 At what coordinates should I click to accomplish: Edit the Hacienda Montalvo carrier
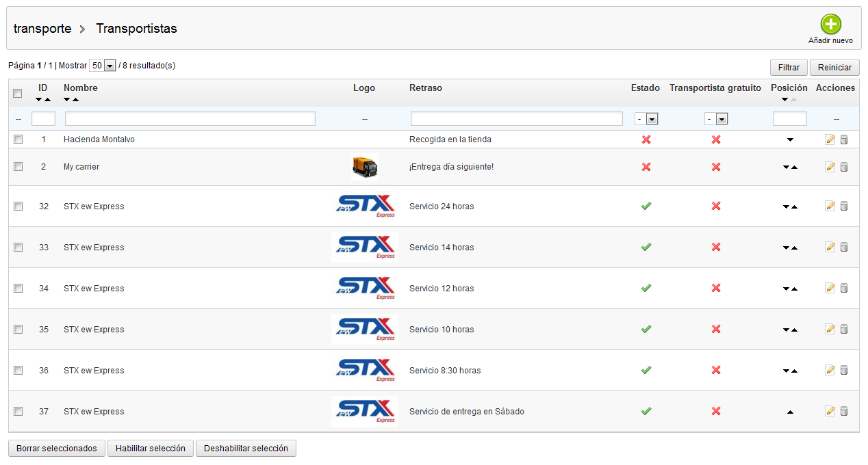pos(830,139)
